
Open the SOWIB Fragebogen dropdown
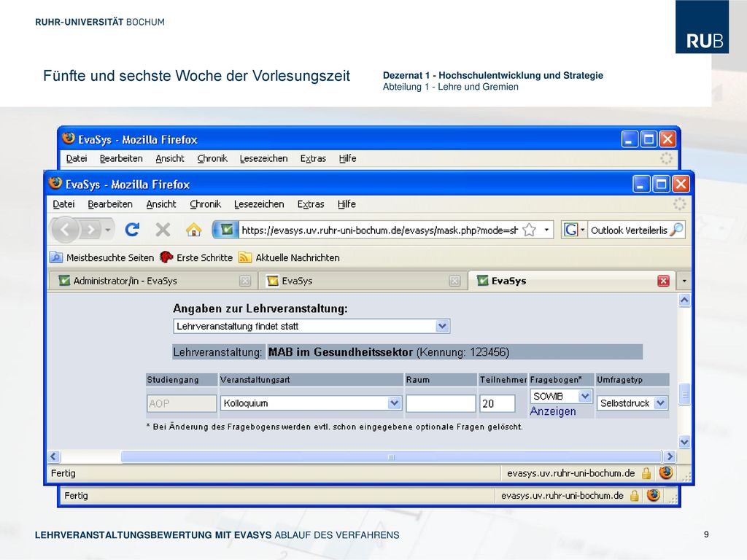561,396
